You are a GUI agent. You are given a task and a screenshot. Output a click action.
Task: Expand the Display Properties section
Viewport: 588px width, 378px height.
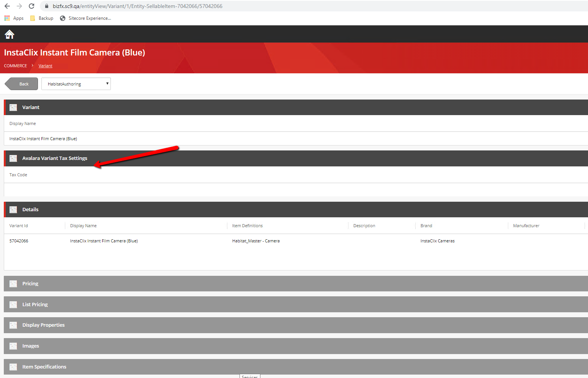pos(296,325)
